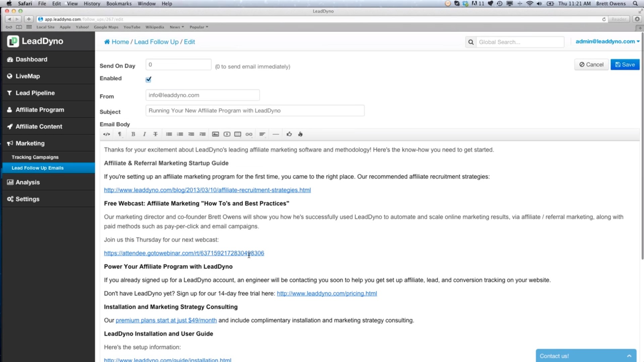Click the Global Search magnifier icon
644x362 pixels.
(471, 42)
